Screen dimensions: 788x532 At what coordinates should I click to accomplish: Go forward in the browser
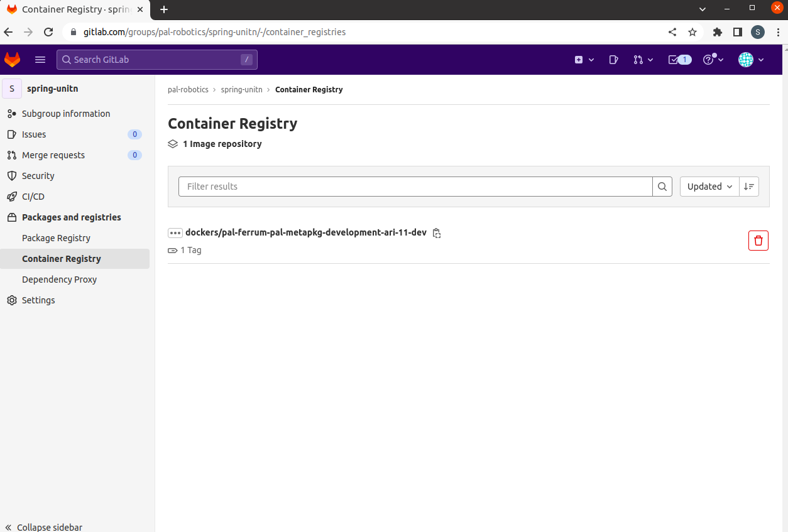[28, 32]
